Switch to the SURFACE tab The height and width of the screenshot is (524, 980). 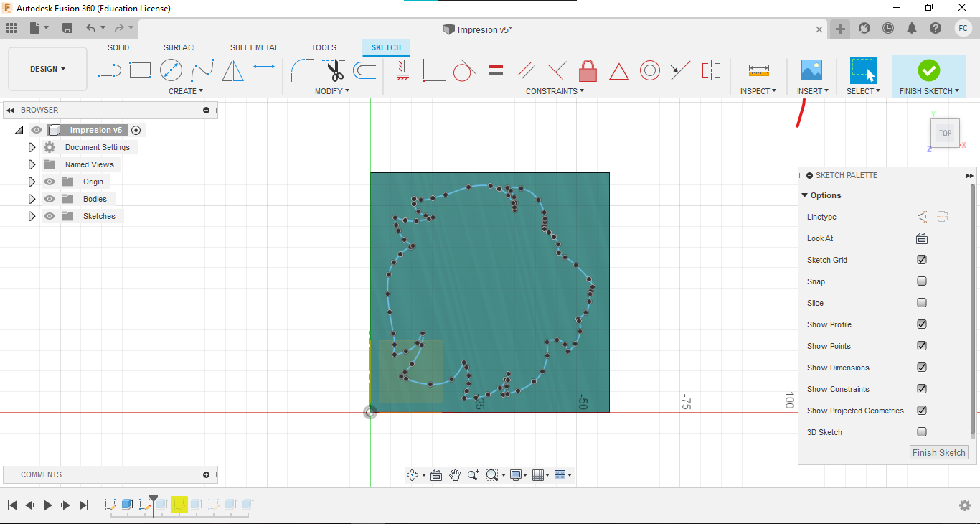click(180, 47)
